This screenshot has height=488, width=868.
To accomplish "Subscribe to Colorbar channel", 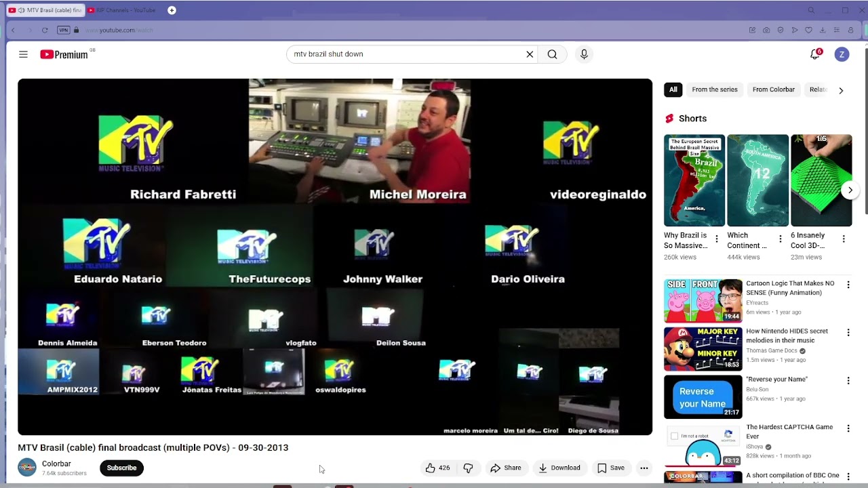I will pyautogui.click(x=121, y=468).
